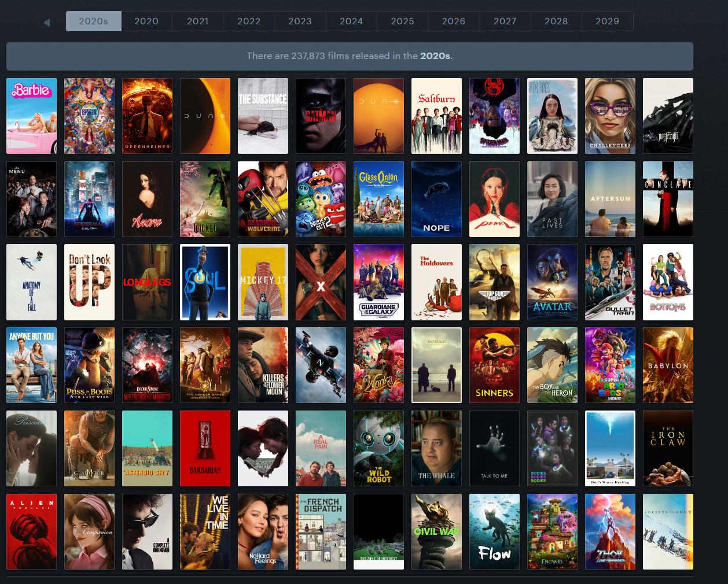The height and width of the screenshot is (584, 728).
Task: Select the Mickey 17 poster
Action: coord(263,282)
